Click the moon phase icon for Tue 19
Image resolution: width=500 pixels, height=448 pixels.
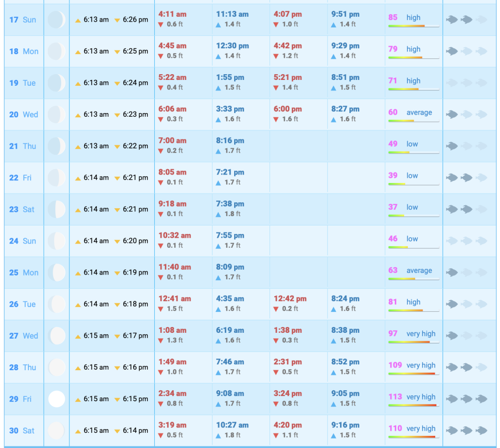click(57, 83)
